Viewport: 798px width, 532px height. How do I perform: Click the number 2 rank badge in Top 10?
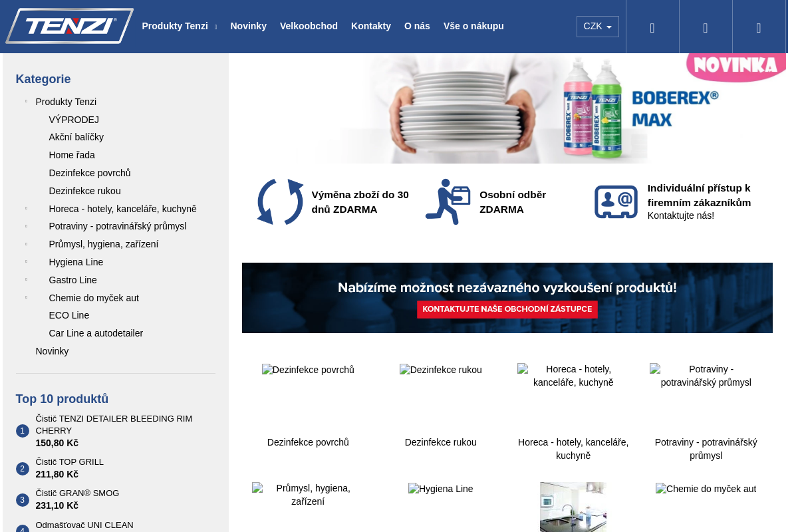point(23,469)
